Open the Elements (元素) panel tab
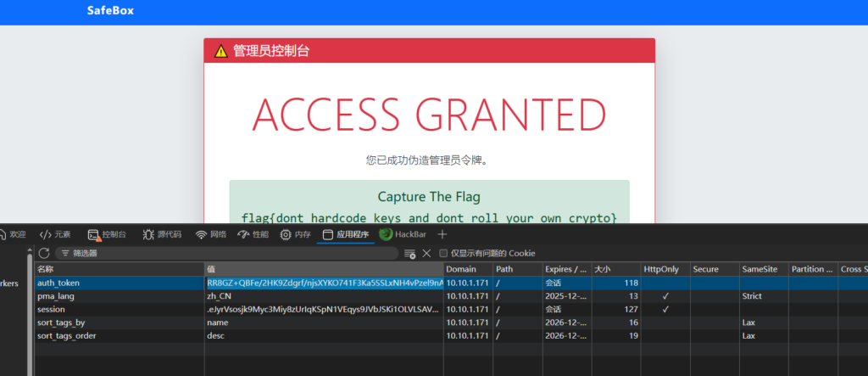The height and width of the screenshot is (376, 868). 55,234
